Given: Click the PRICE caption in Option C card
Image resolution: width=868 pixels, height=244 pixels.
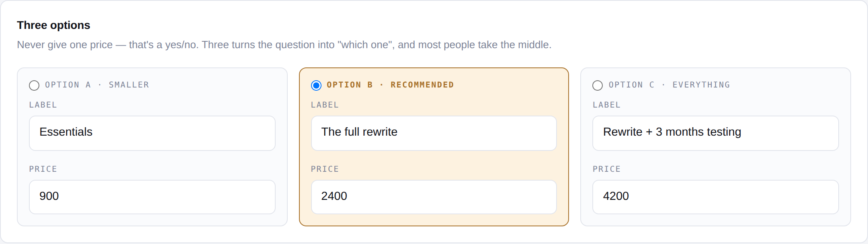Looking at the screenshot, I should (606, 169).
